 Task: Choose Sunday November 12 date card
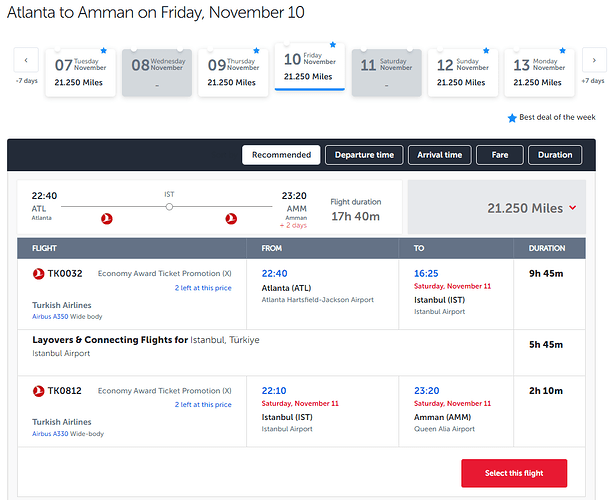[x=464, y=71]
